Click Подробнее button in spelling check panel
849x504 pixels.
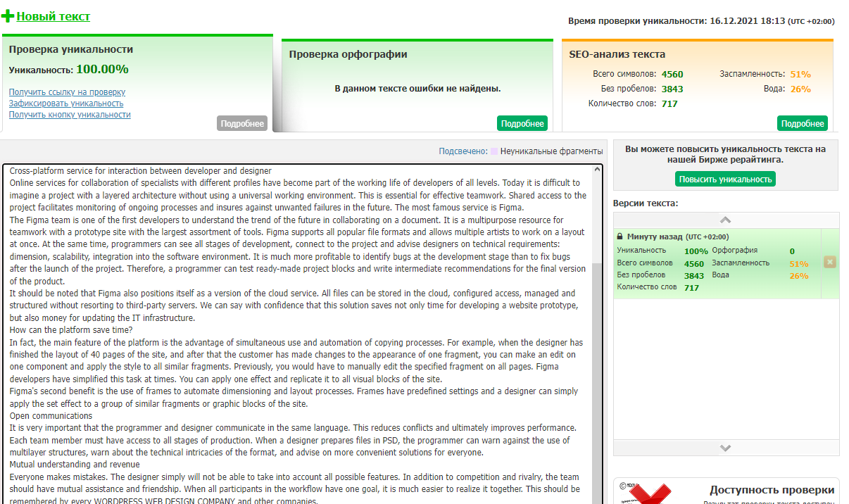pyautogui.click(x=522, y=123)
